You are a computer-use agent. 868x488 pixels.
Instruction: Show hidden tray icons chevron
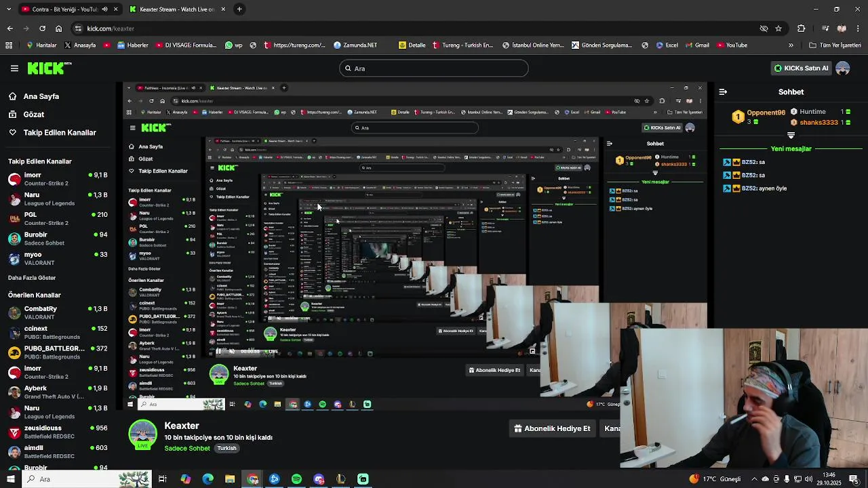[754, 479]
